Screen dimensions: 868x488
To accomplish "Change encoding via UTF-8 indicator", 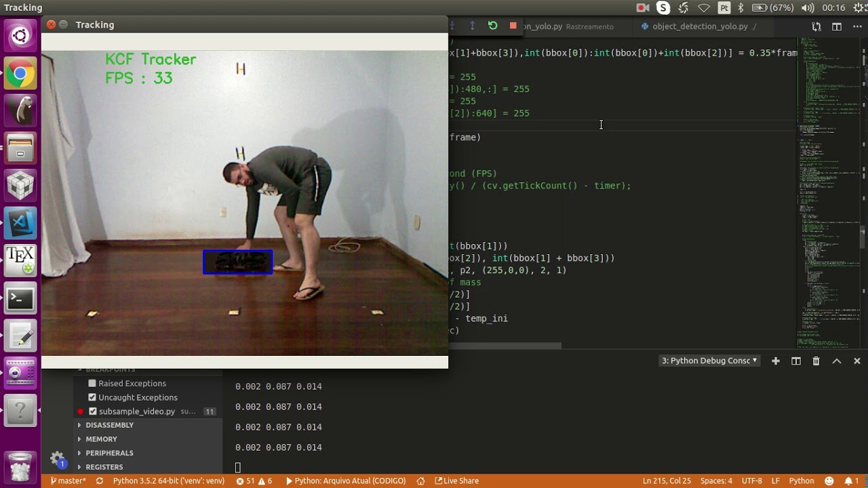I will pyautogui.click(x=752, y=481).
